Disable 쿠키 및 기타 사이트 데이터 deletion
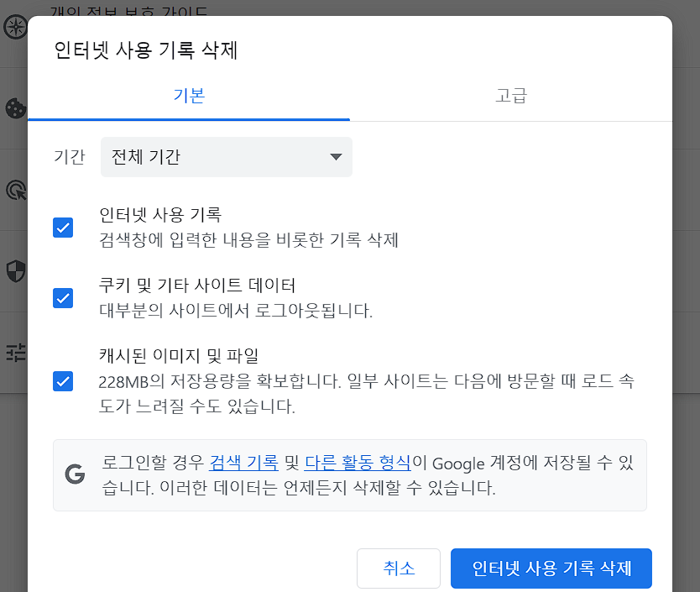Image resolution: width=700 pixels, height=592 pixels. pos(63,296)
